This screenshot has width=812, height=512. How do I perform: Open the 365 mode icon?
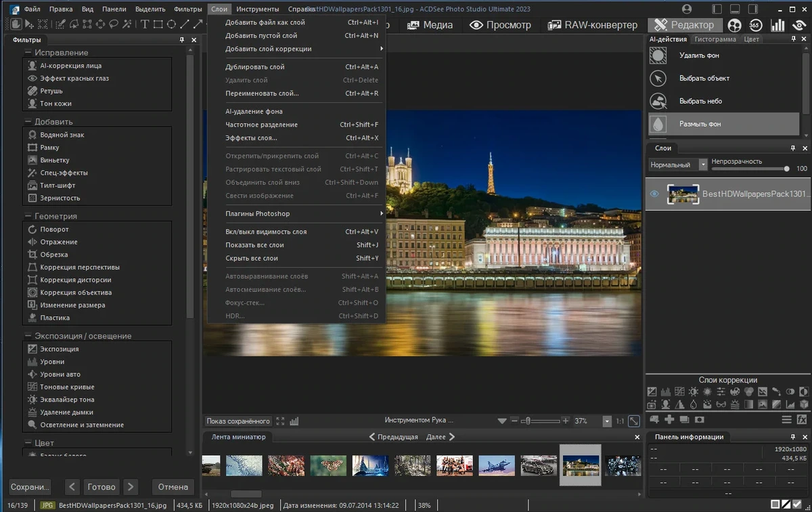tap(755, 25)
